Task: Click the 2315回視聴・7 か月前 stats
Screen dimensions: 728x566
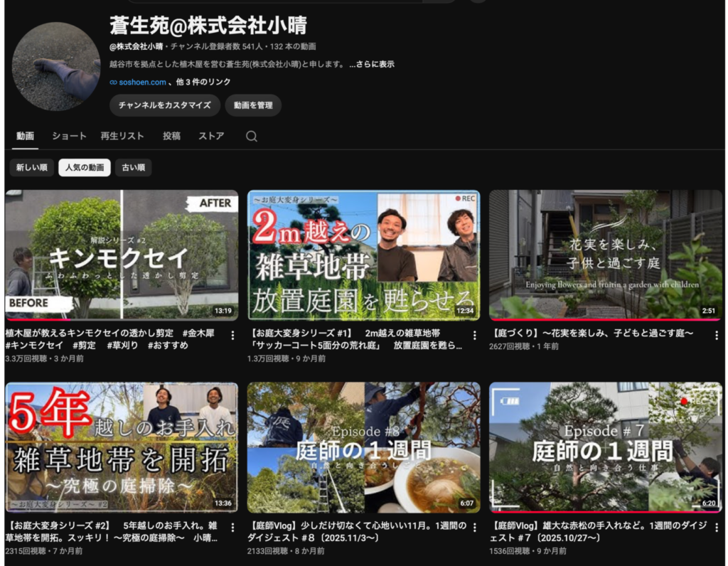Action: [x=43, y=550]
